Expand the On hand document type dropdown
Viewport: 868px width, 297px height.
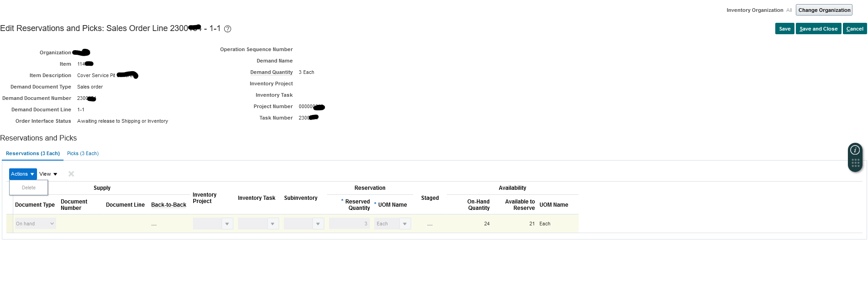click(x=35, y=224)
